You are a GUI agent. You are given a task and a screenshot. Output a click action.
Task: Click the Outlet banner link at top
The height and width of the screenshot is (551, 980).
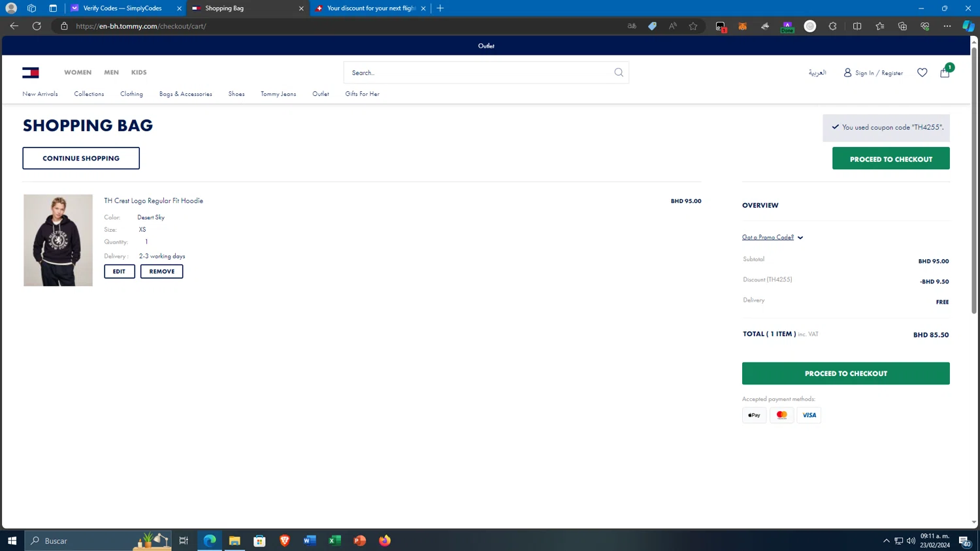click(x=486, y=46)
